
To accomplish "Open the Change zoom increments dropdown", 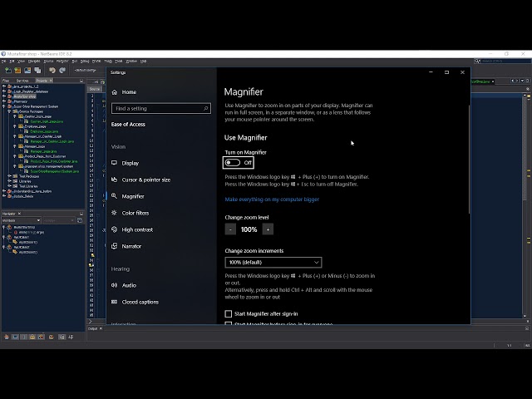I will [x=273, y=263].
